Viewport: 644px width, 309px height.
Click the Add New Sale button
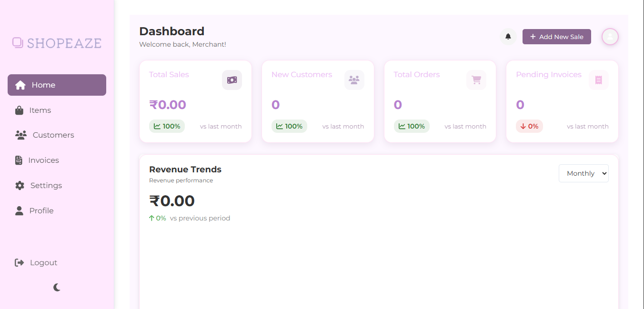556,37
